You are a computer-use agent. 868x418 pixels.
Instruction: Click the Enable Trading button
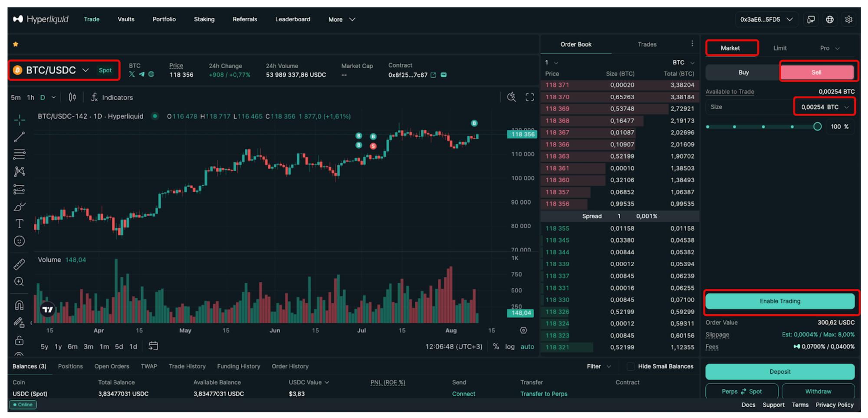[779, 301]
